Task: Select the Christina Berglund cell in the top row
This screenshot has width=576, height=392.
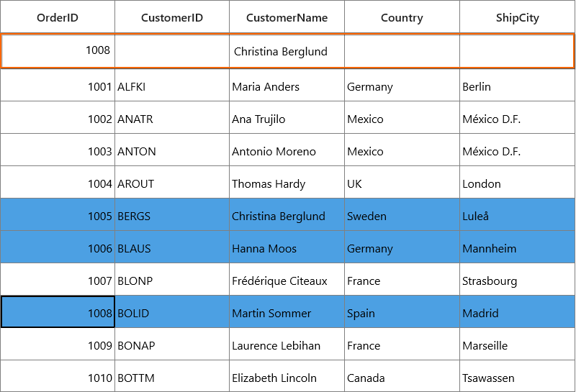Action: pos(287,51)
